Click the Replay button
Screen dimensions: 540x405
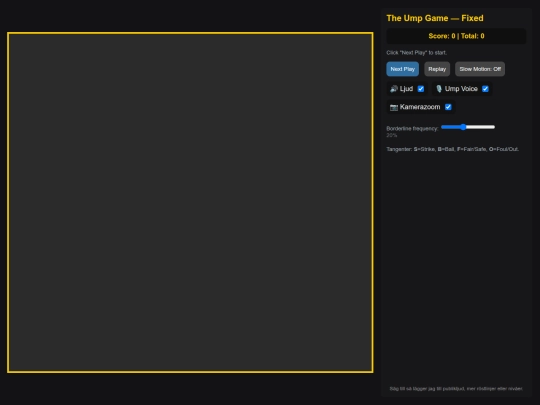click(437, 69)
